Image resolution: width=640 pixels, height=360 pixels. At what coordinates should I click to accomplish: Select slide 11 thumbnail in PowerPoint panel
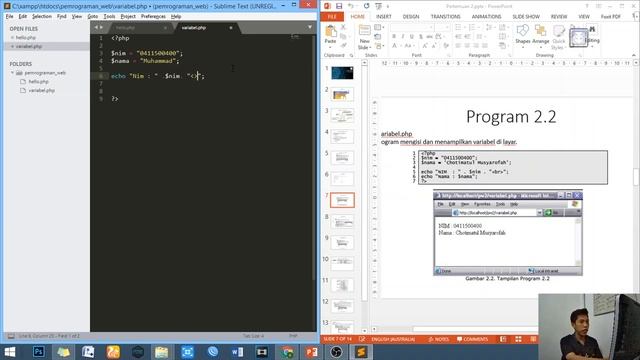point(342,285)
